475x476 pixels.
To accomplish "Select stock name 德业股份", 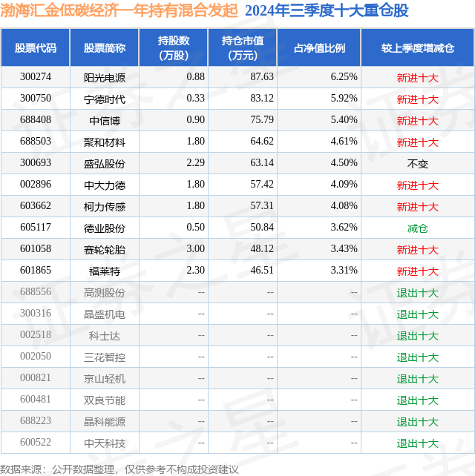I will tap(105, 228).
